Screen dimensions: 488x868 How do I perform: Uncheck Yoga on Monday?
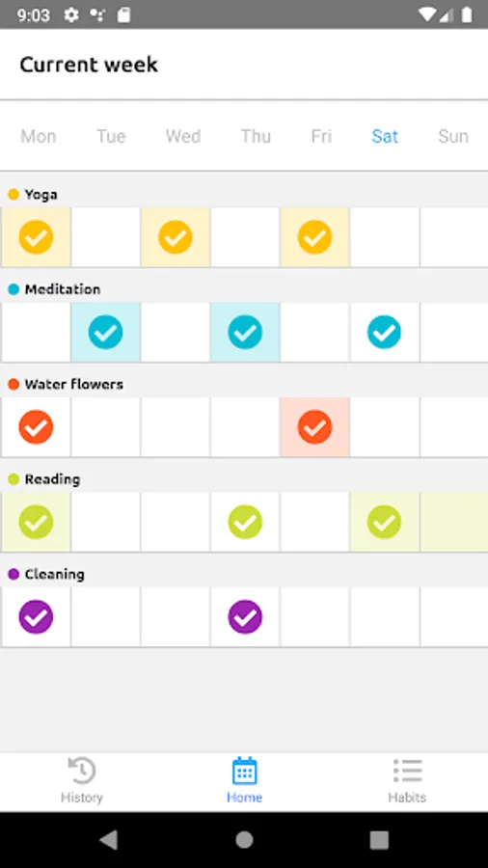(36, 237)
